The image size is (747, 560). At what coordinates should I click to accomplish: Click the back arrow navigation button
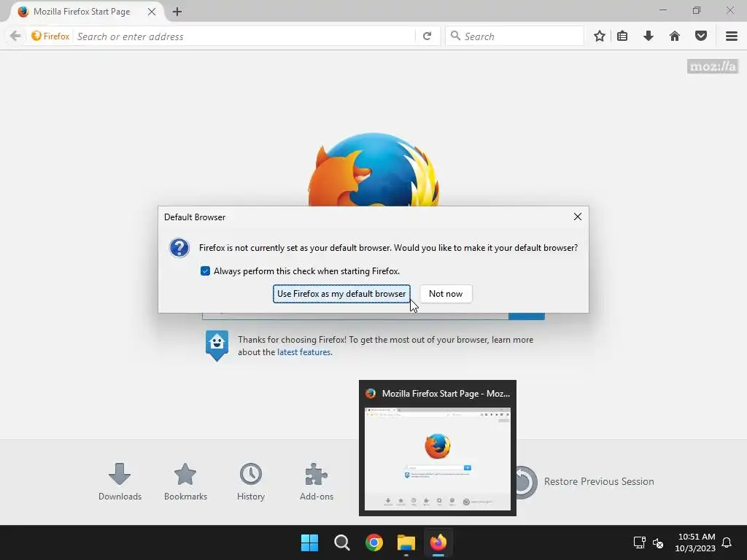click(15, 36)
